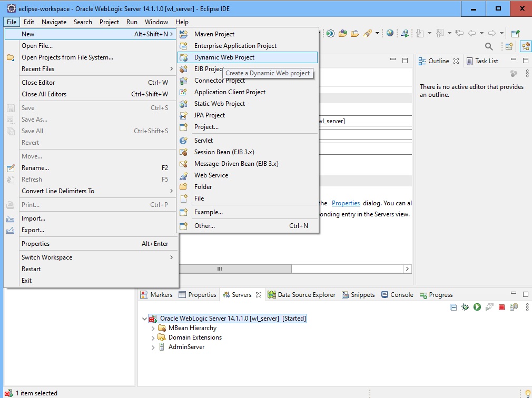Screen dimensions: 532x398
Task: Open dropdown beside Next Annotation icon
Action: (429, 33)
